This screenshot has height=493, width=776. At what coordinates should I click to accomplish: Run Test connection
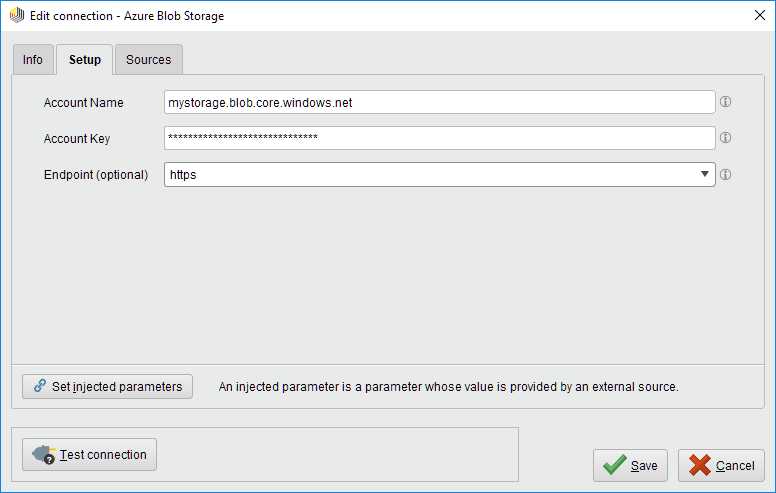pyautogui.click(x=90, y=455)
